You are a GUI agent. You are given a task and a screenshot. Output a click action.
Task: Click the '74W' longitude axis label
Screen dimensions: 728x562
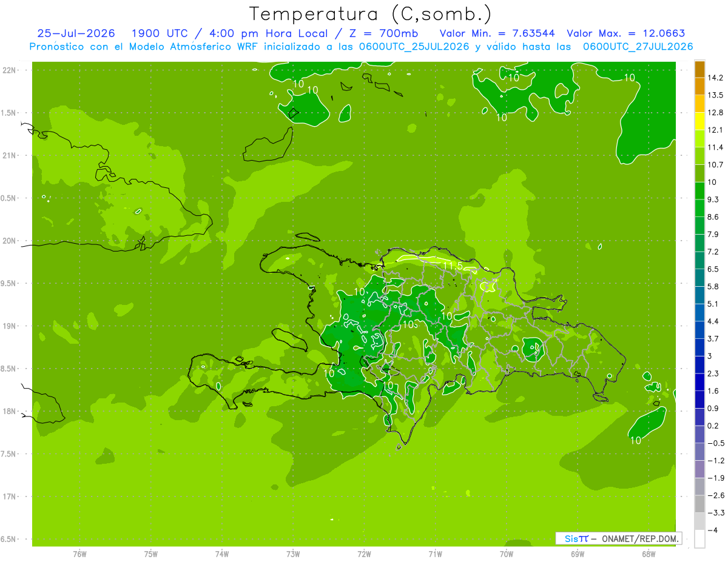(222, 554)
